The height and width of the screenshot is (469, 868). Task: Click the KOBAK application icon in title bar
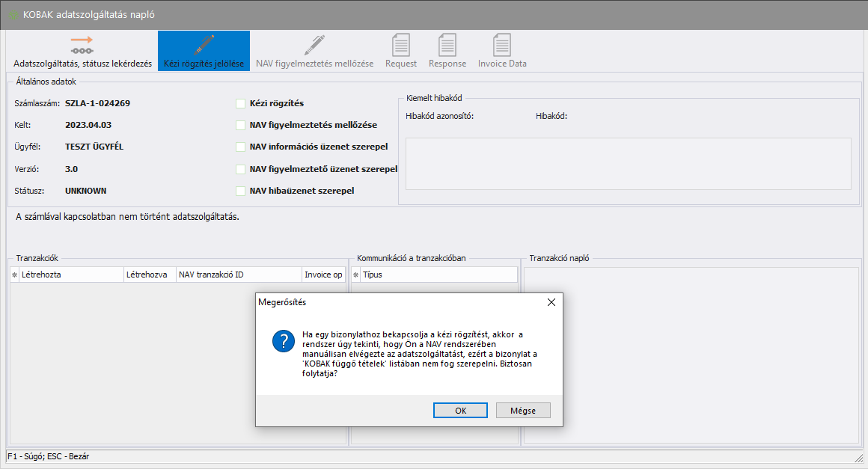pyautogui.click(x=13, y=15)
